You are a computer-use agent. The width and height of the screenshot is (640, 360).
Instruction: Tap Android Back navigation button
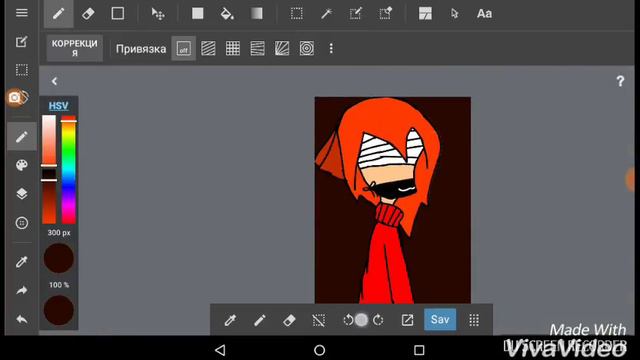coord(220,350)
